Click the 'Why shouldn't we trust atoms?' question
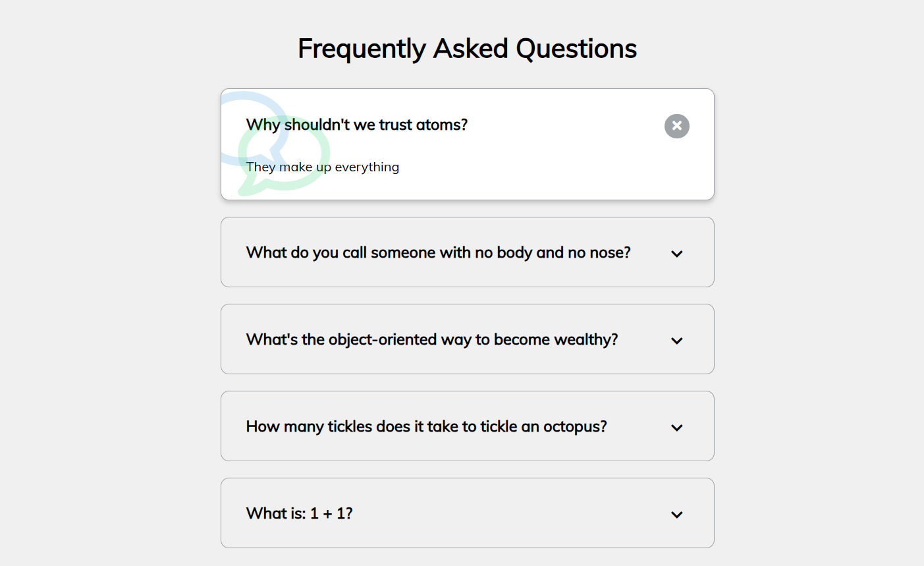924x566 pixels. [356, 125]
